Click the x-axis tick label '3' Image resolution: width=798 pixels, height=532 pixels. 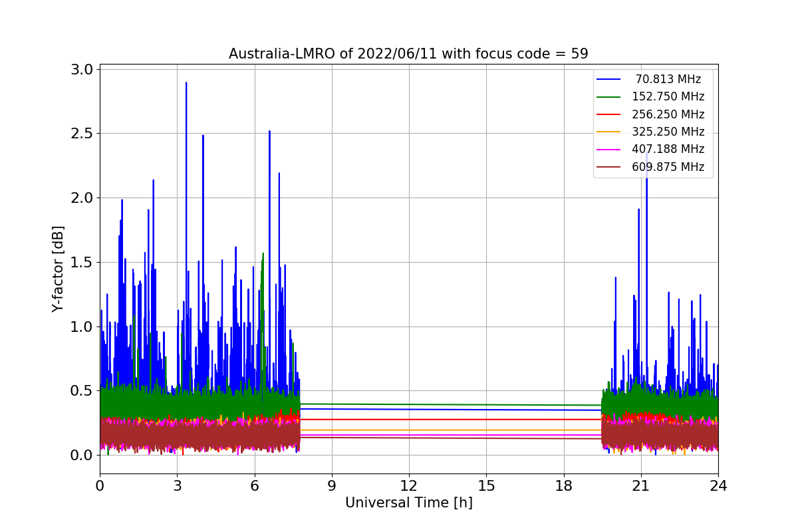tap(177, 485)
